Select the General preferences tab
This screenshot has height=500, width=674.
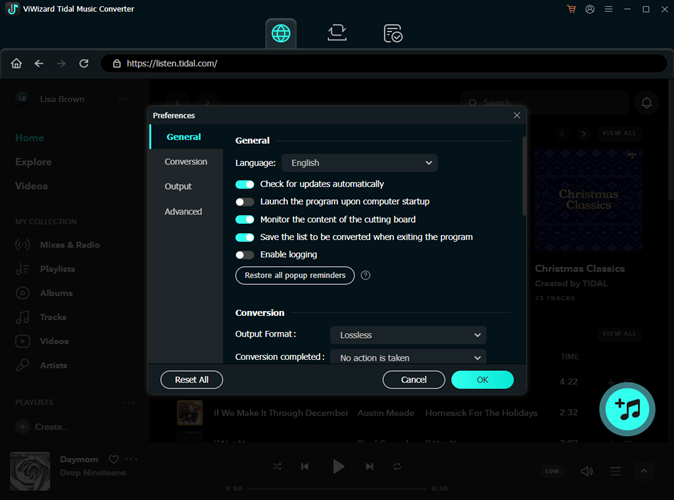point(186,137)
